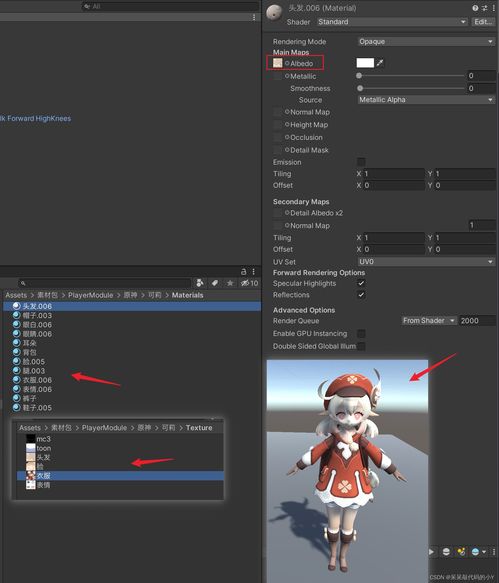Viewport: 499px width, 583px height.
Task: Toggle preview light icon with yellow spheres
Action: tap(461, 552)
